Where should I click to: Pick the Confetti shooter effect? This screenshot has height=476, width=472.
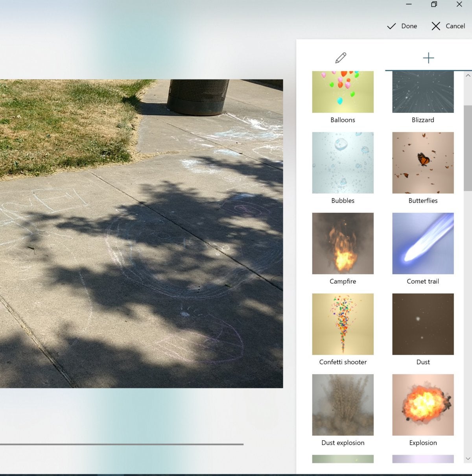(343, 324)
